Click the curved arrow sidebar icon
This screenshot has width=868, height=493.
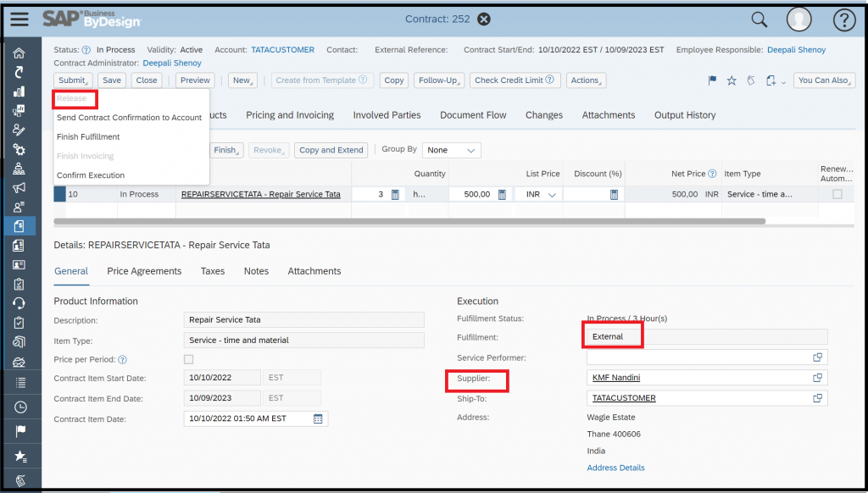coord(19,72)
